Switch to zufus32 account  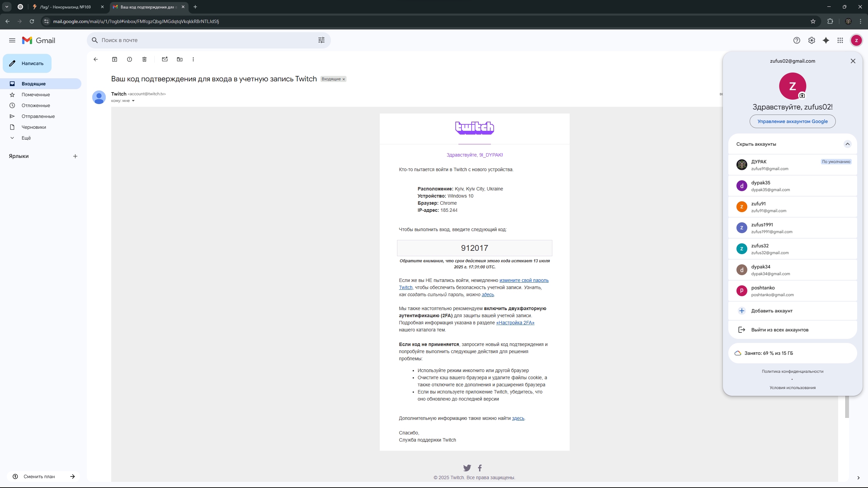(x=793, y=249)
